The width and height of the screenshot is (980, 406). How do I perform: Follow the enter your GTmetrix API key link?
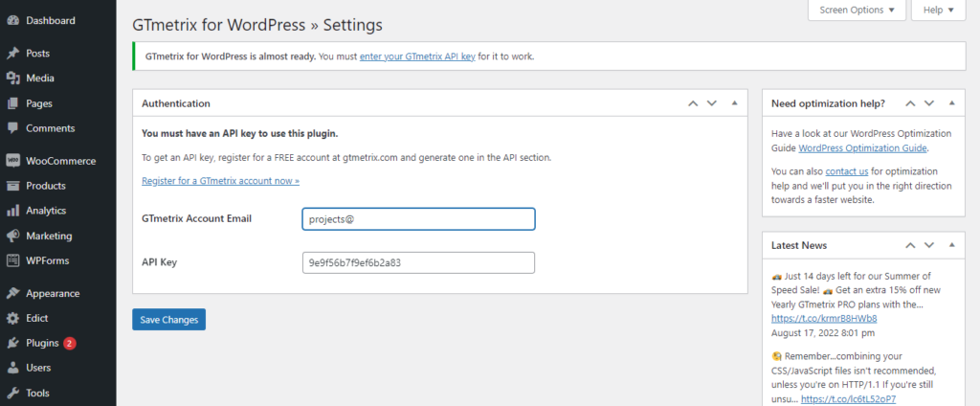point(417,56)
